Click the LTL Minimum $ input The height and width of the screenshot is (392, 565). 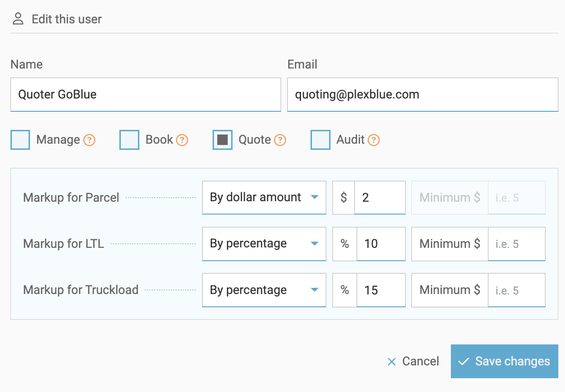(516, 244)
